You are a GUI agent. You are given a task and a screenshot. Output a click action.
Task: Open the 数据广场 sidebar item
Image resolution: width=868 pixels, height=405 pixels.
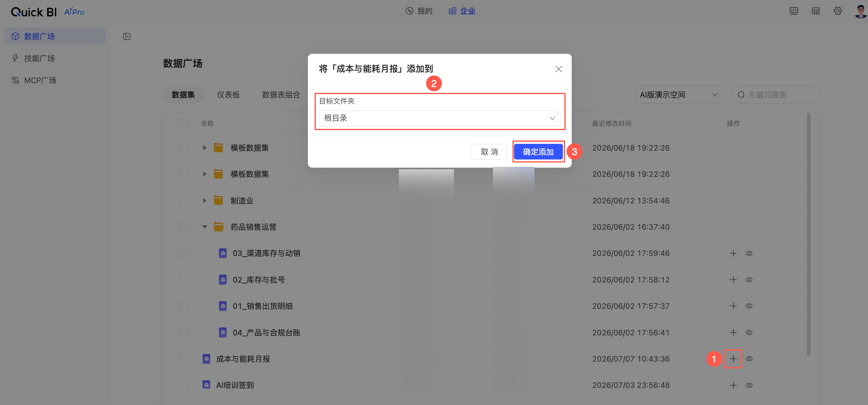(x=55, y=36)
